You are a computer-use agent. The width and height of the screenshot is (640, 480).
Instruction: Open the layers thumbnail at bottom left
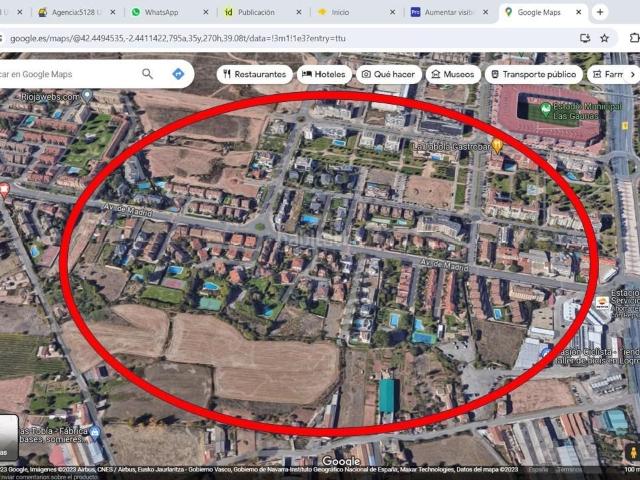(x=8, y=438)
